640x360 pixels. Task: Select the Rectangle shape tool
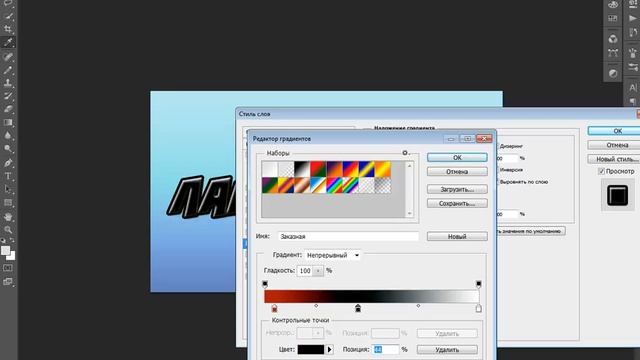[x=8, y=203]
